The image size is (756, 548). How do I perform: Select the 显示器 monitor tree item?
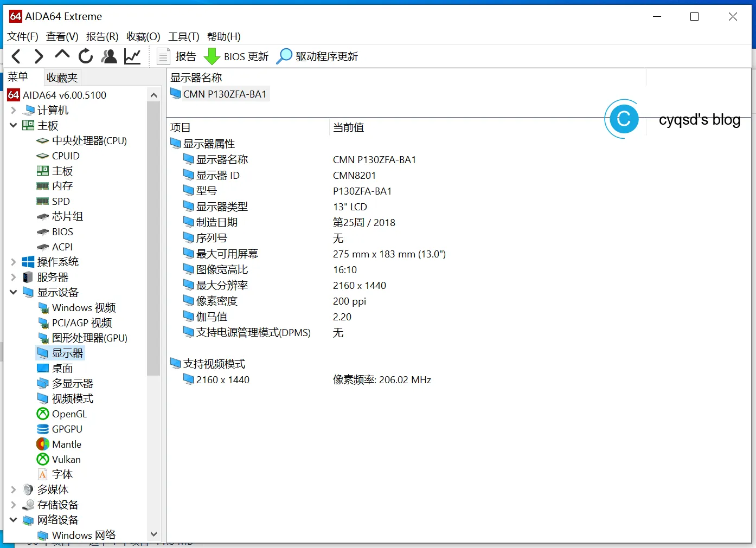60,353
